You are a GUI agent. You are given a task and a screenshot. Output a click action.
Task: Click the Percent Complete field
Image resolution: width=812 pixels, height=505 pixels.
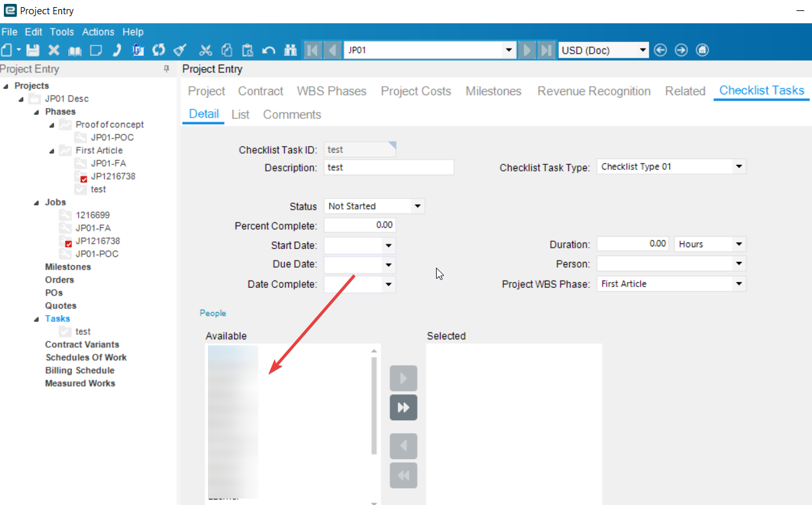359,225
